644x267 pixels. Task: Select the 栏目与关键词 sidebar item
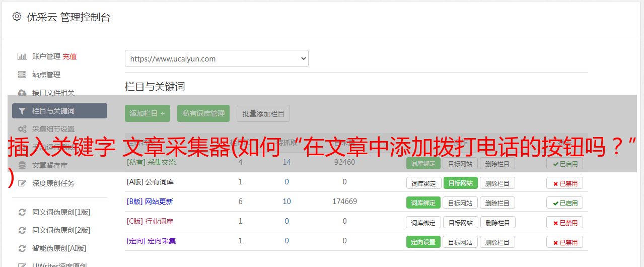tap(59, 111)
